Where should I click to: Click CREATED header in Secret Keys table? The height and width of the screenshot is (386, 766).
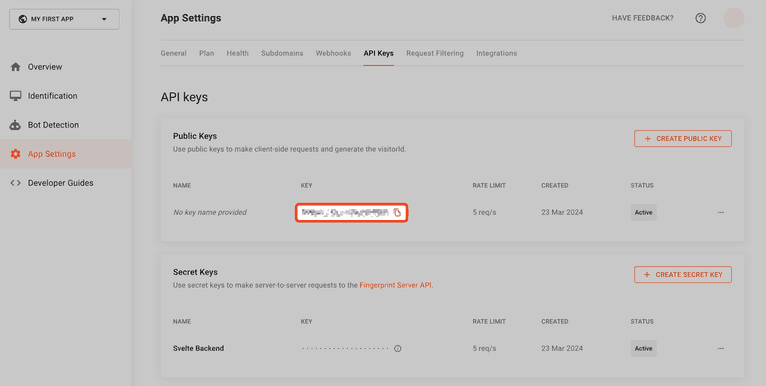(554, 322)
